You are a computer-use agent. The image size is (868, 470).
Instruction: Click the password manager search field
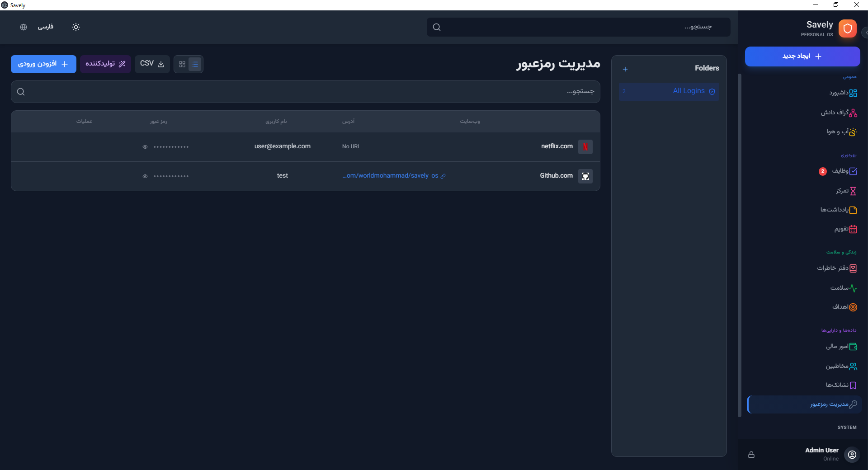coord(306,92)
